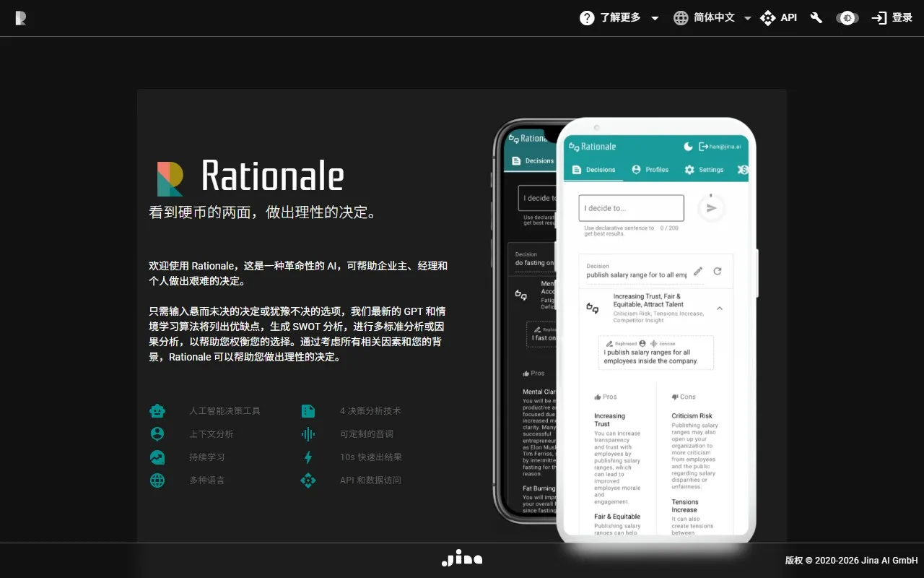Click the Jina logo in the footer
This screenshot has height=578, width=924.
462,558
